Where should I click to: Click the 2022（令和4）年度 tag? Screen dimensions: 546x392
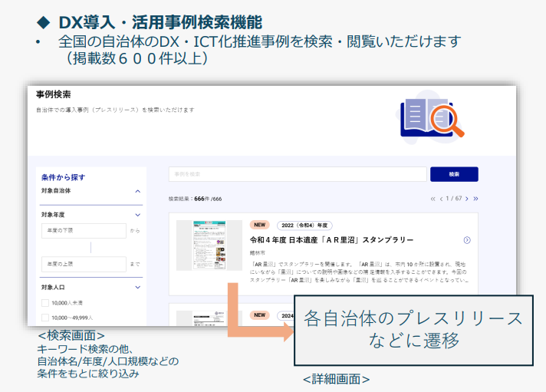304,225
